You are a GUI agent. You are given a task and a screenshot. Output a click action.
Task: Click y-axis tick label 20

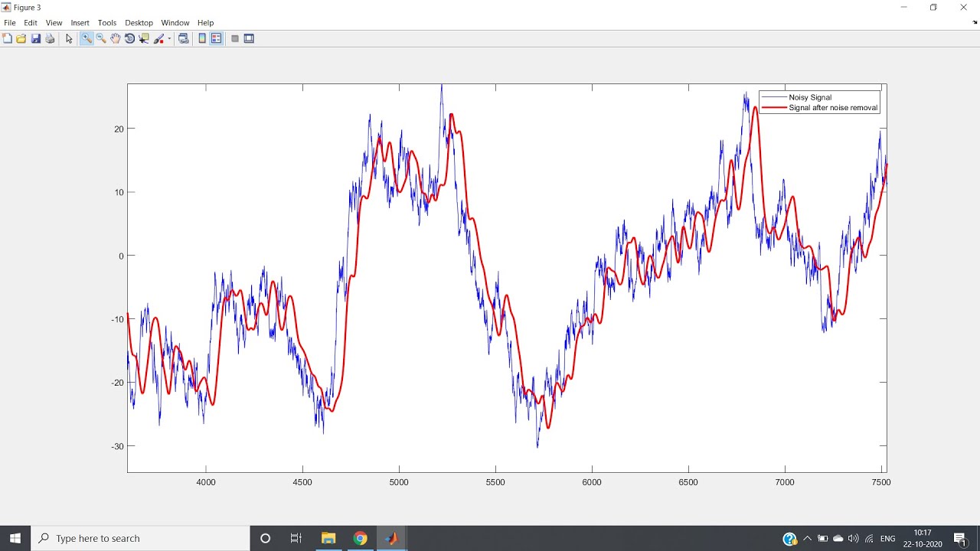(119, 129)
